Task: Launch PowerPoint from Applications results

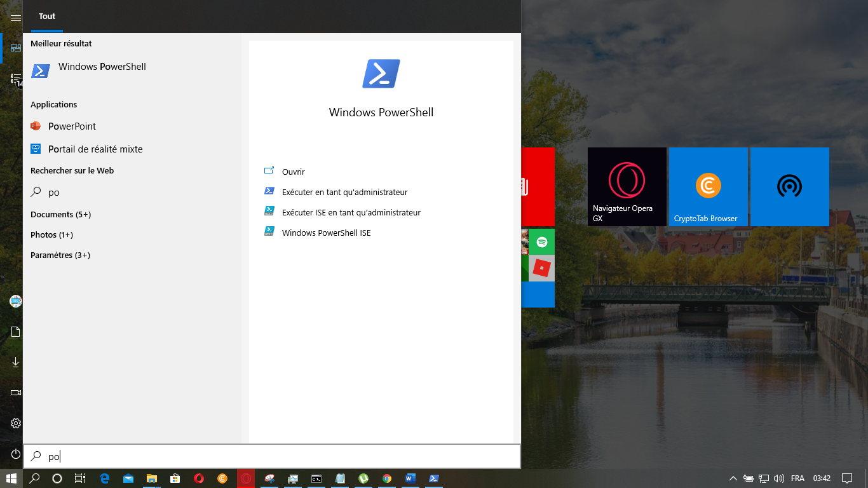Action: [132, 126]
